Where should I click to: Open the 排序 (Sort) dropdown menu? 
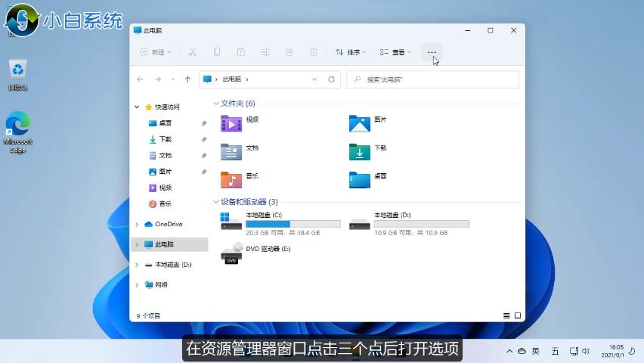tap(351, 52)
